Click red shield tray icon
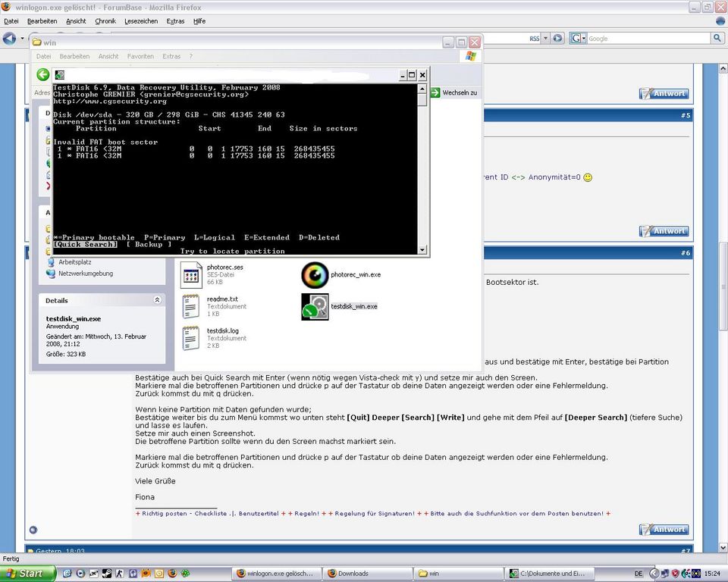Viewport: 728px width, 582px height. pyautogui.click(x=675, y=574)
